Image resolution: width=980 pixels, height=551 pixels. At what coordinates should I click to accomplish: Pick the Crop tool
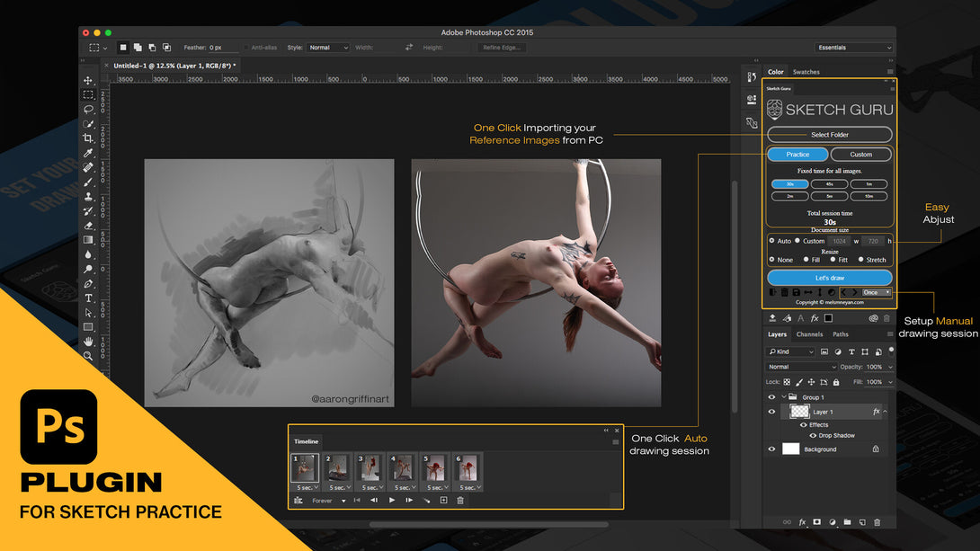(88, 138)
